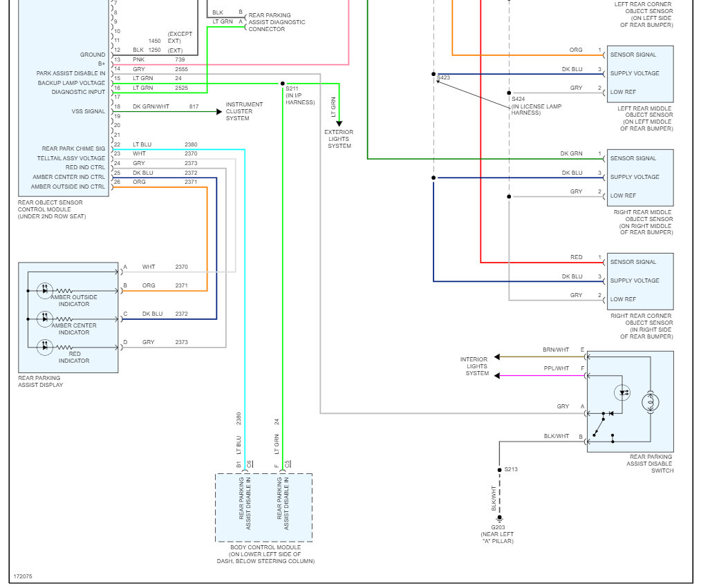Click the NEAR LEFT "A" PILLAR note
The width and height of the screenshot is (701, 588).
[498, 538]
